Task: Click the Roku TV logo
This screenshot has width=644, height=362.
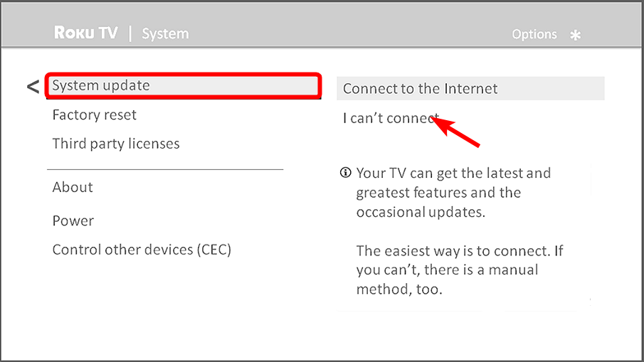Action: click(86, 33)
